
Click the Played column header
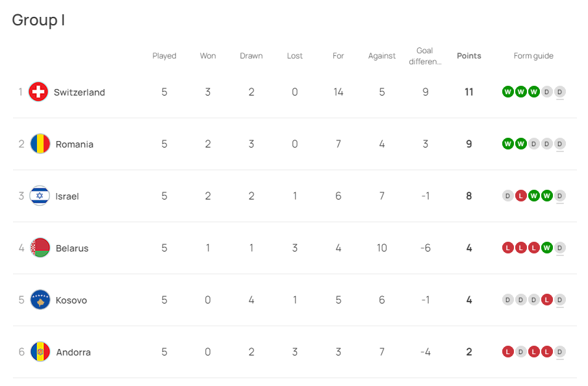[164, 56]
